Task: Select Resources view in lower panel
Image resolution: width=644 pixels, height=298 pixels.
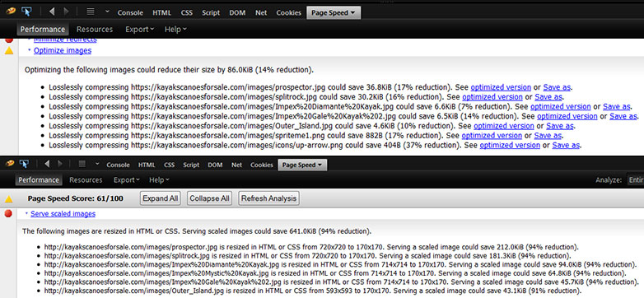Action: 86,179
